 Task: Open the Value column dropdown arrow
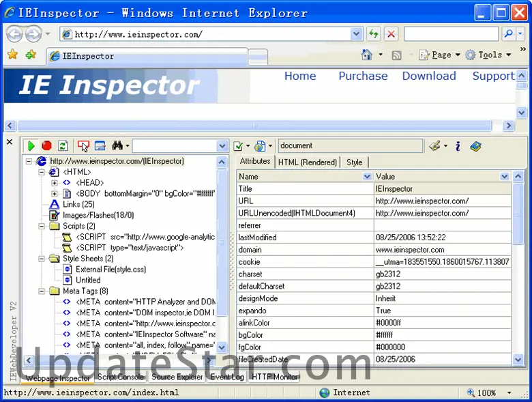coord(505,176)
